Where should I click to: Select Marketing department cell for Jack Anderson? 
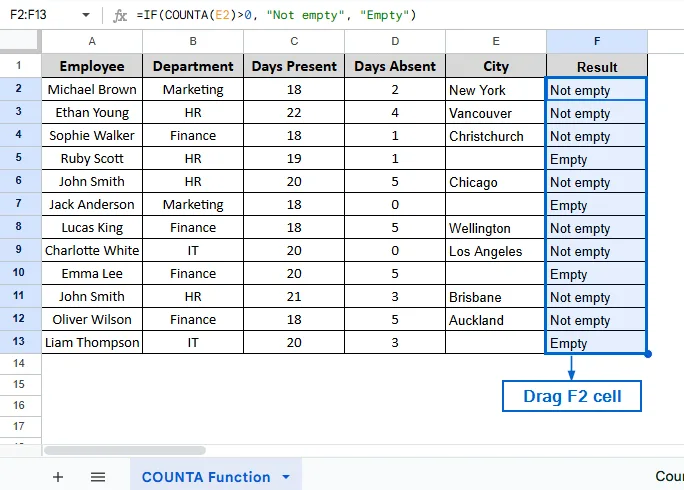point(193,205)
